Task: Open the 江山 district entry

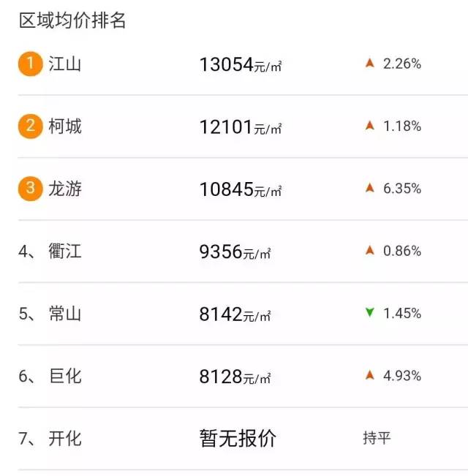Action: click(x=64, y=64)
